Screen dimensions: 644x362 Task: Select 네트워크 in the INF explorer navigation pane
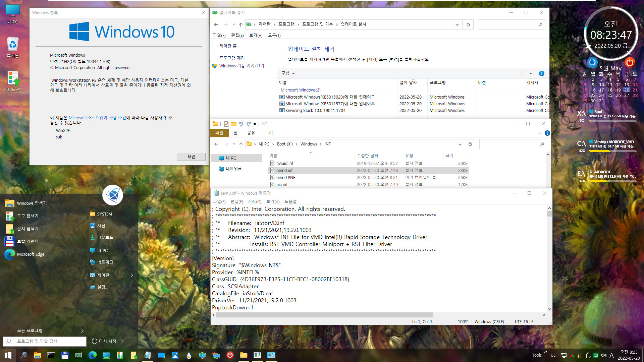[233, 169]
